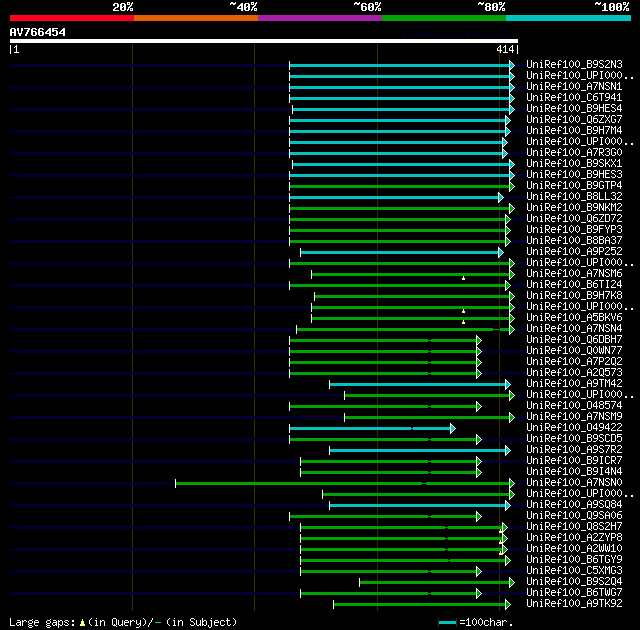Click the red 20% legend color segment
The height and width of the screenshot is (630, 640).
72,18
